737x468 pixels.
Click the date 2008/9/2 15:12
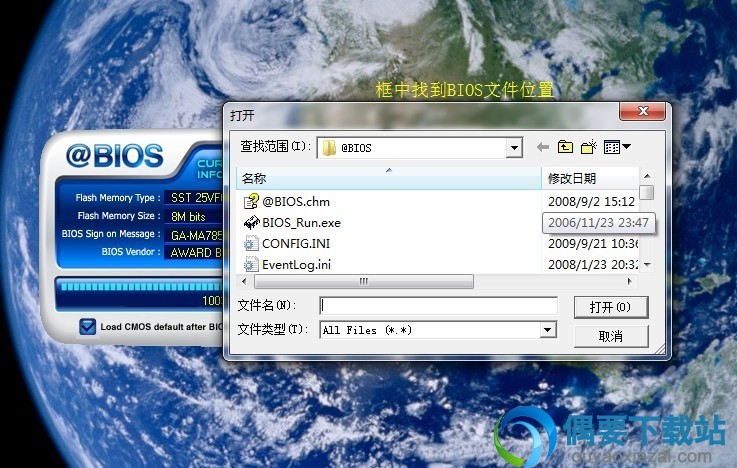(x=591, y=202)
